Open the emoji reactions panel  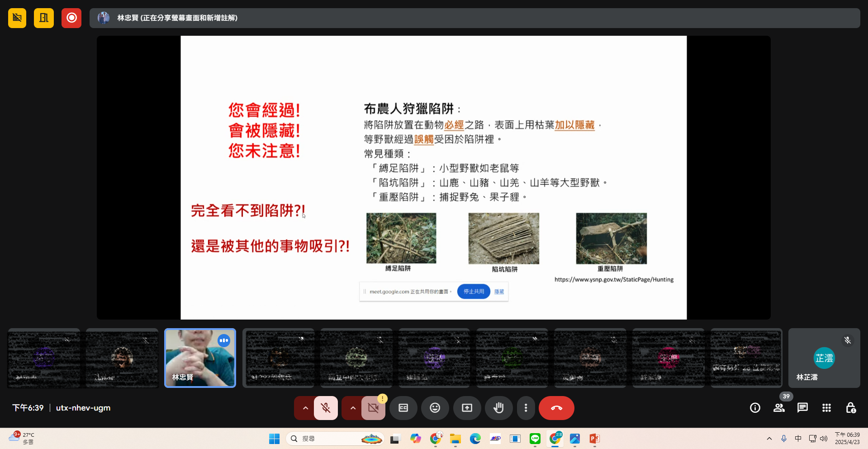click(435, 408)
